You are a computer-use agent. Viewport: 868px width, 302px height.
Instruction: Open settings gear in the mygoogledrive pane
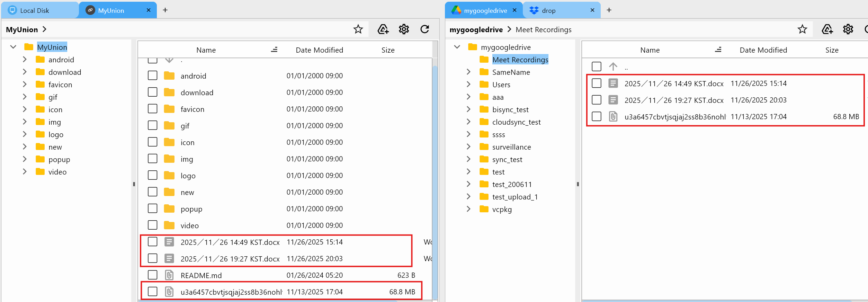point(848,29)
